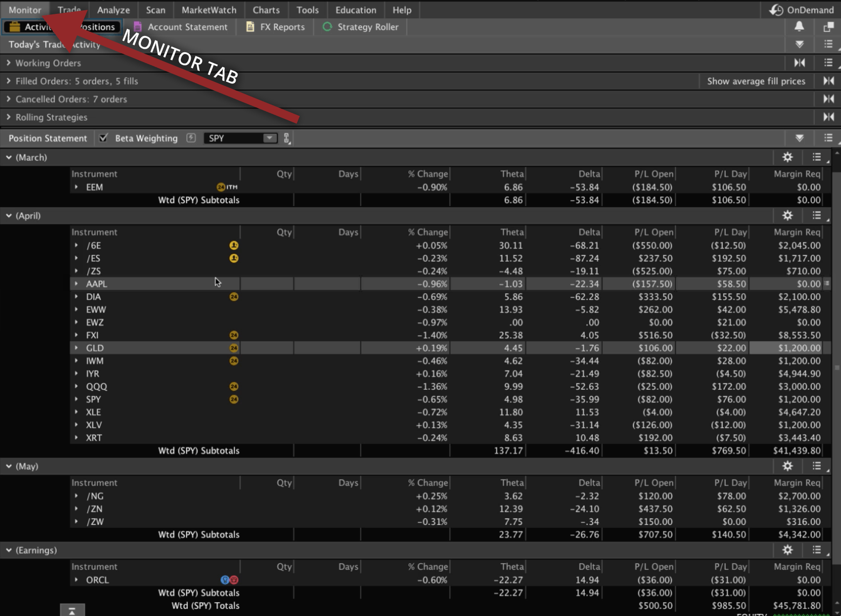Open gear settings for Earnings group
The image size is (841, 616).
pos(787,550)
